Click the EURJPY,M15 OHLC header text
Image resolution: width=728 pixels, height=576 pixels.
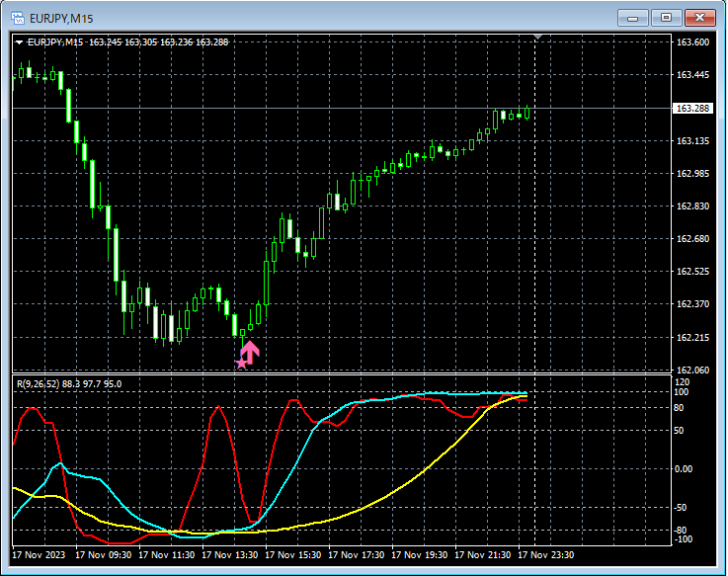[x=128, y=42]
